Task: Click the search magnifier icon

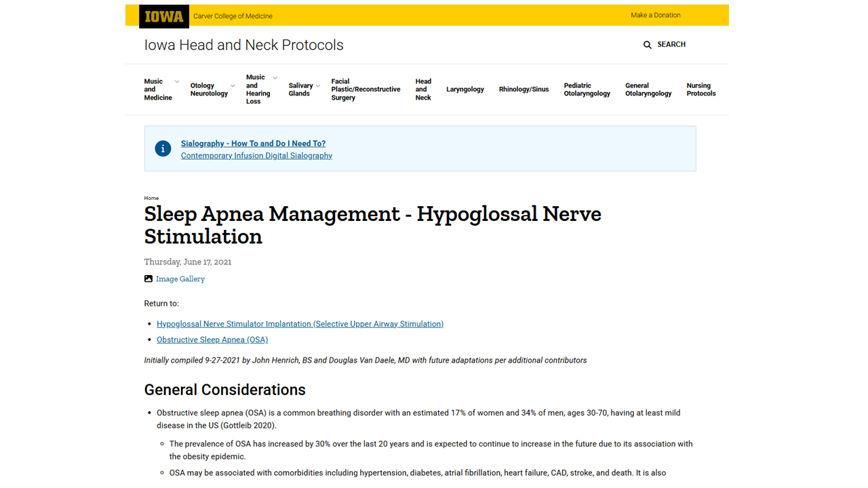Action: (647, 45)
